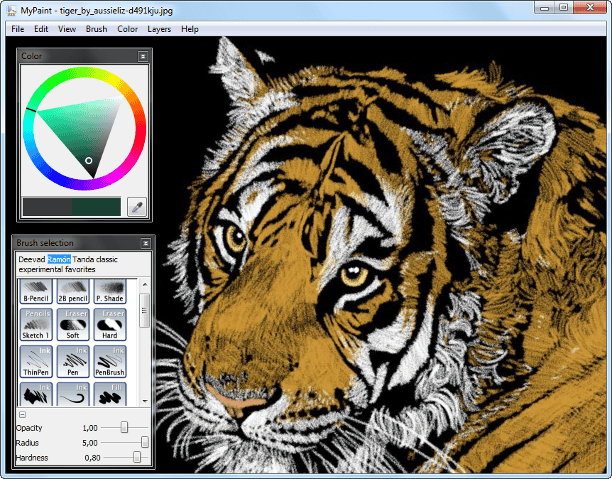Select the current dark green color swatch

coord(96,207)
